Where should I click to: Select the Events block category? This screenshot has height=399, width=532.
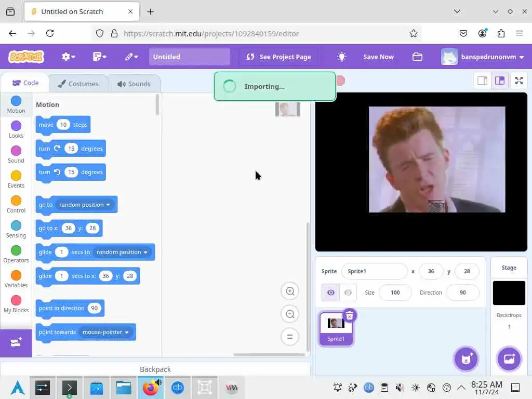pos(16,179)
